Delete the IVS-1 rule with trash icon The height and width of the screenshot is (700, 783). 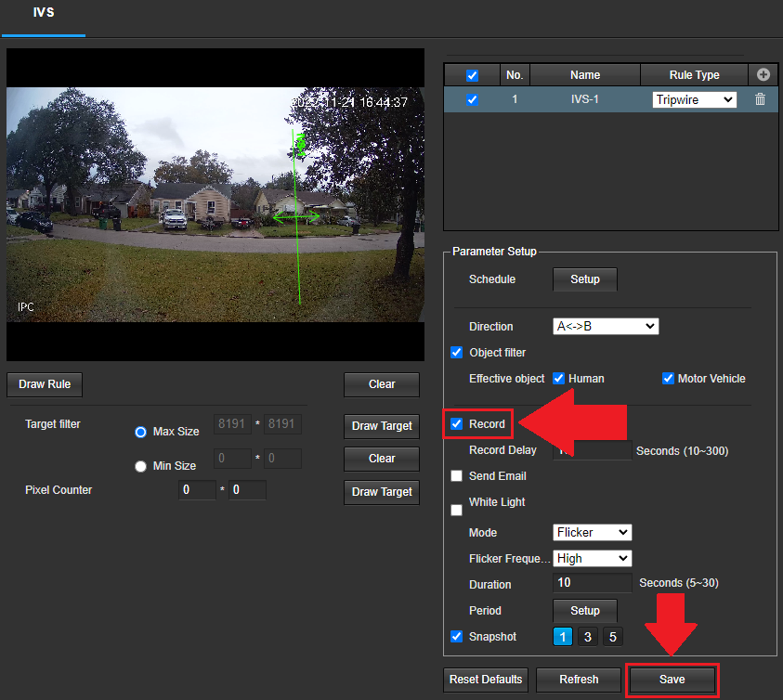tap(760, 98)
